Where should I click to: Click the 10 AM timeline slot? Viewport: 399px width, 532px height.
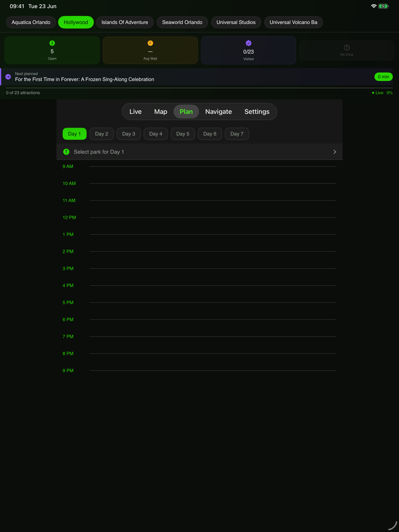click(199, 183)
